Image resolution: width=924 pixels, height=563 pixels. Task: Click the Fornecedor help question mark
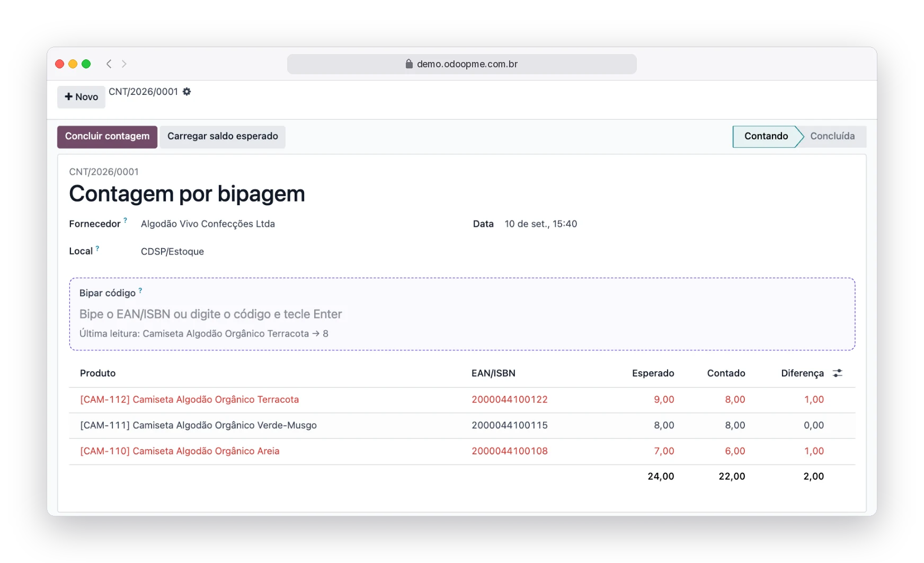(x=125, y=219)
